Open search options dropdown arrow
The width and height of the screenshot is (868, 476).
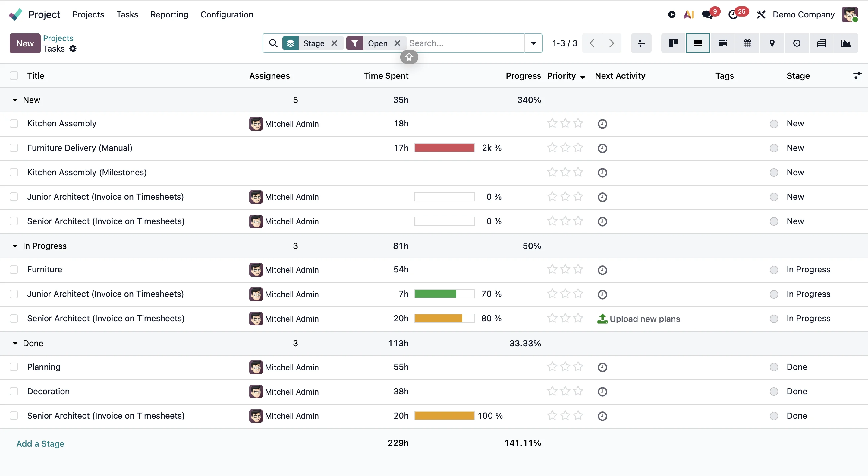click(533, 43)
